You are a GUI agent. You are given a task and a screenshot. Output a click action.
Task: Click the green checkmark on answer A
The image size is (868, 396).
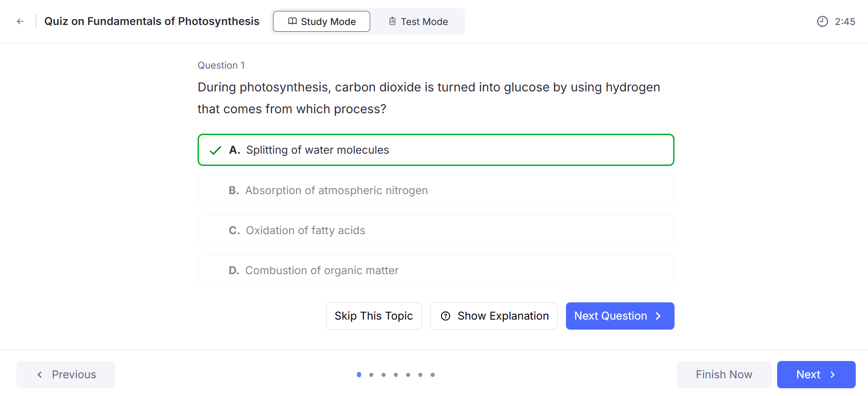215,150
